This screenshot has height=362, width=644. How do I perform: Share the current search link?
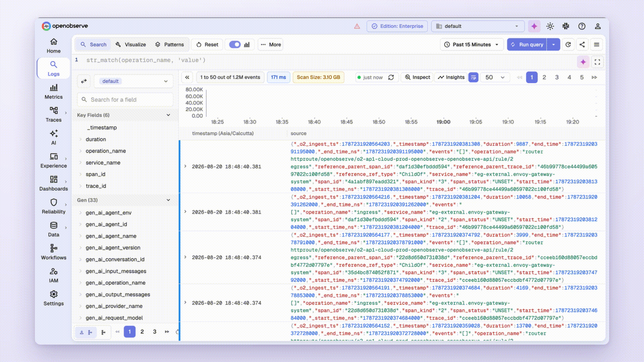pos(582,45)
